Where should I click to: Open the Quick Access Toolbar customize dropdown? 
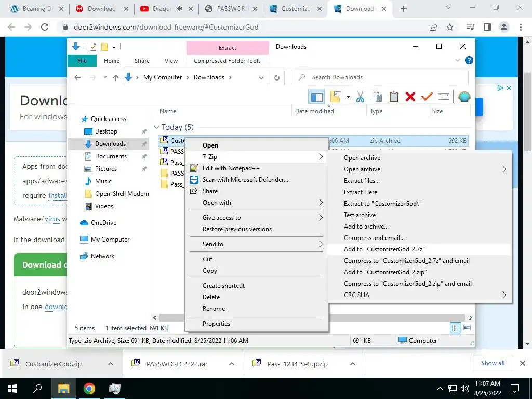click(x=114, y=47)
